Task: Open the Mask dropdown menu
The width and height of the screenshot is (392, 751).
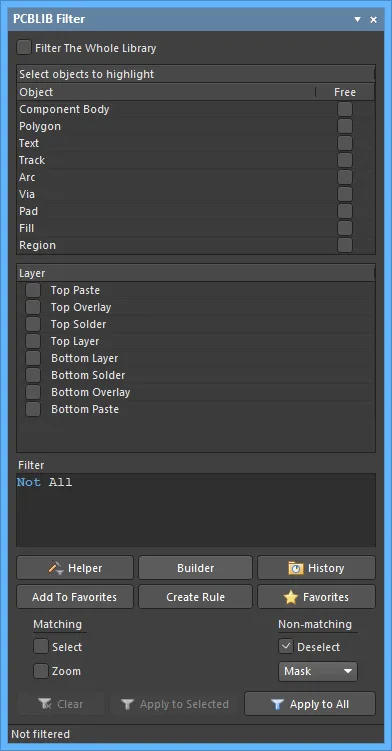Action: [318, 671]
